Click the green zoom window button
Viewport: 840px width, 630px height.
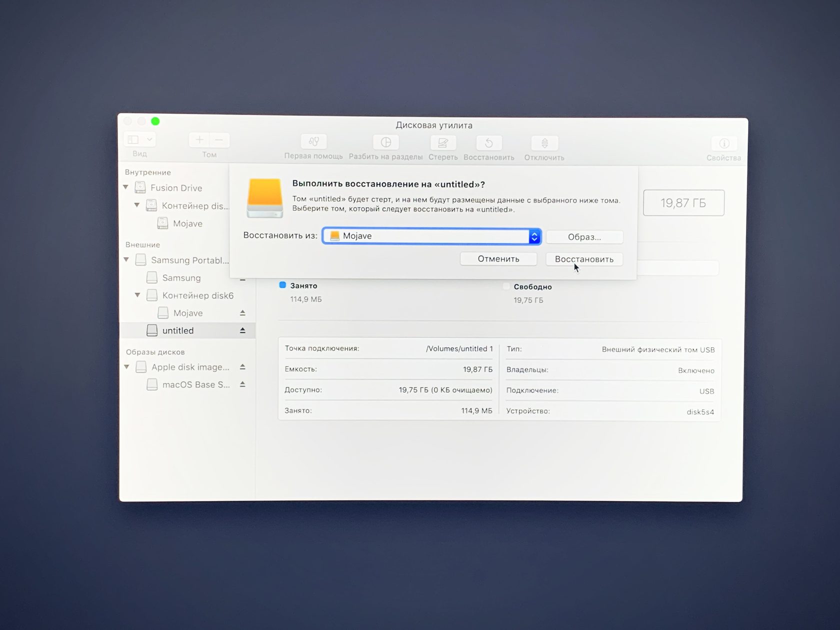[155, 121]
